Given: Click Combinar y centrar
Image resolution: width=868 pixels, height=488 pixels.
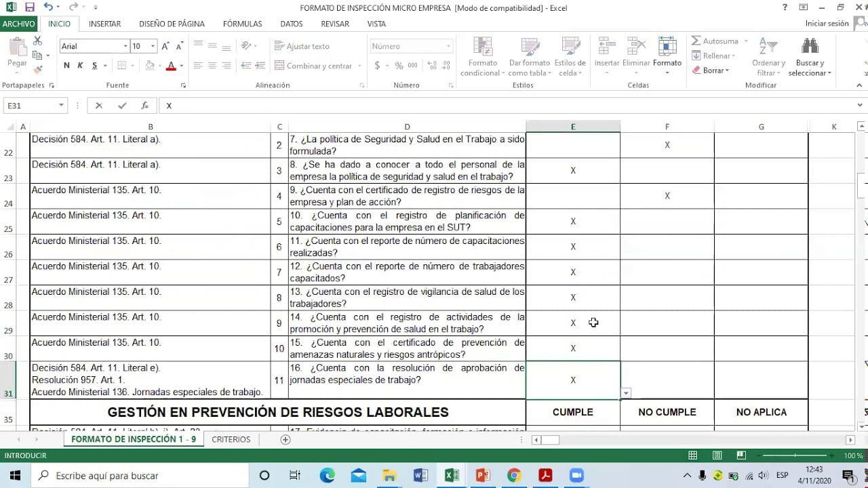Looking at the screenshot, I should tap(313, 66).
